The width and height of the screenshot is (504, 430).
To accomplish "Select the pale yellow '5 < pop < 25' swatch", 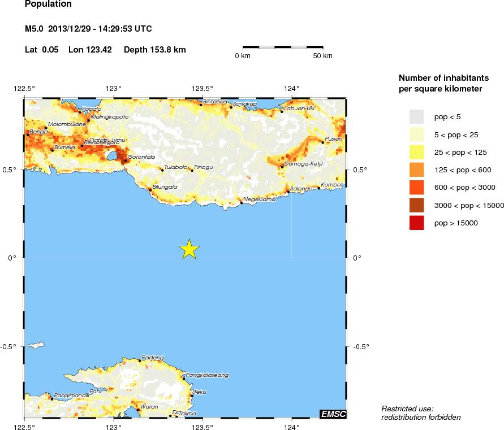I will [416, 134].
